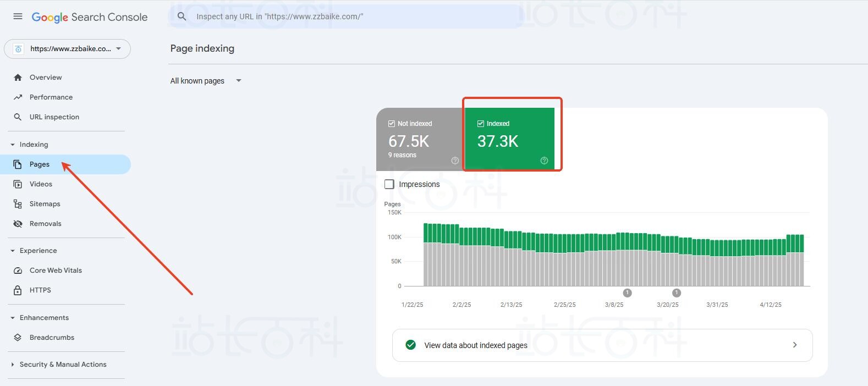Click the search magnifier icon
This screenshot has width=868, height=386.
click(x=182, y=16)
